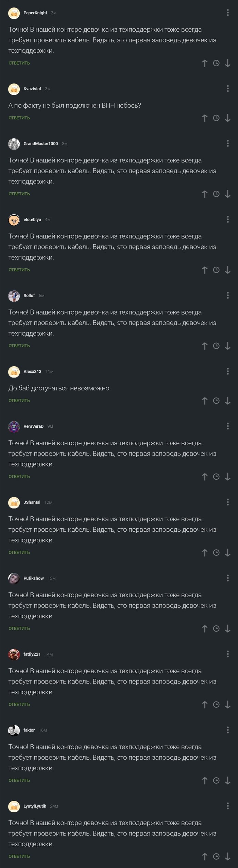Upvote eto.eblya's comment

pyautogui.click(x=204, y=269)
